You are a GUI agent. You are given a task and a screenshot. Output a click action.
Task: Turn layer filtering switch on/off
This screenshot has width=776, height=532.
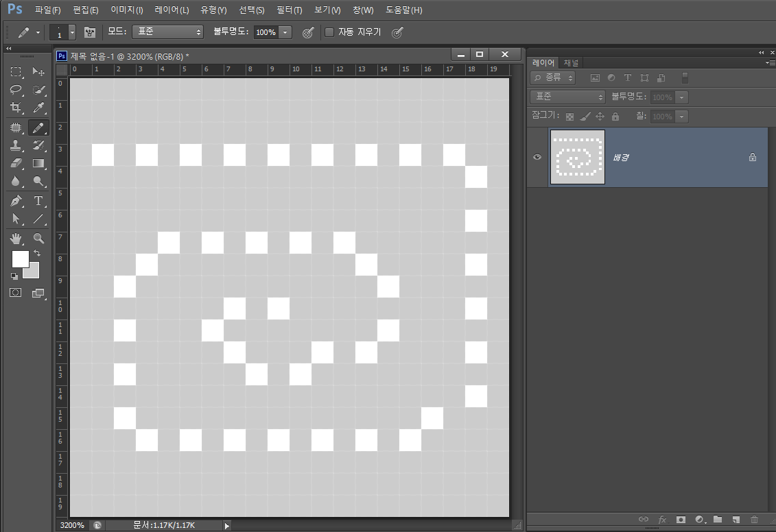click(x=685, y=77)
